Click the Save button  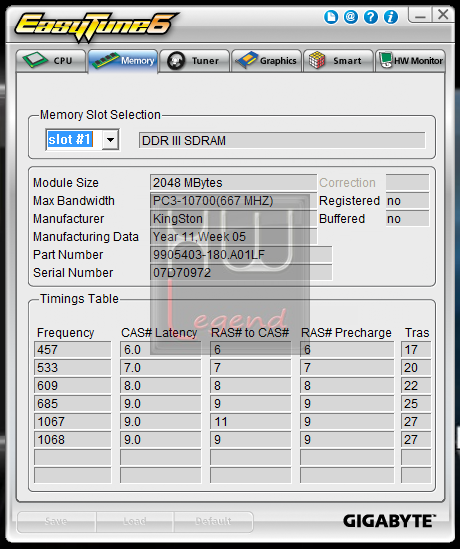pyautogui.click(x=56, y=522)
